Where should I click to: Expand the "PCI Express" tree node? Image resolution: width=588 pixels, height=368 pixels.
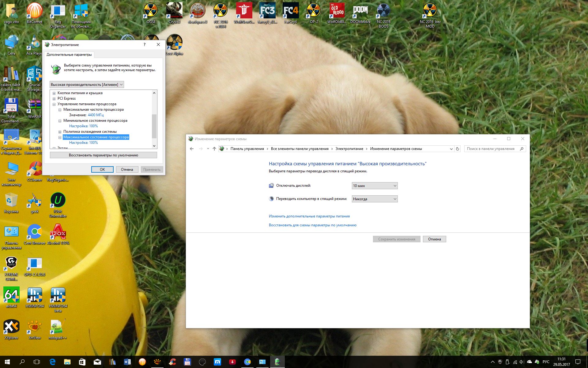(54, 99)
